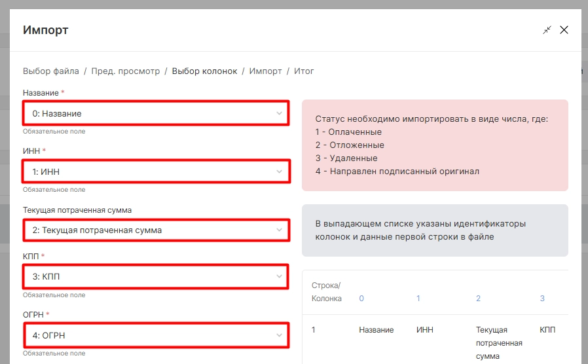588x364 pixels.
Task: Click the chevron in the 1: ИНН field
Action: coord(279,172)
